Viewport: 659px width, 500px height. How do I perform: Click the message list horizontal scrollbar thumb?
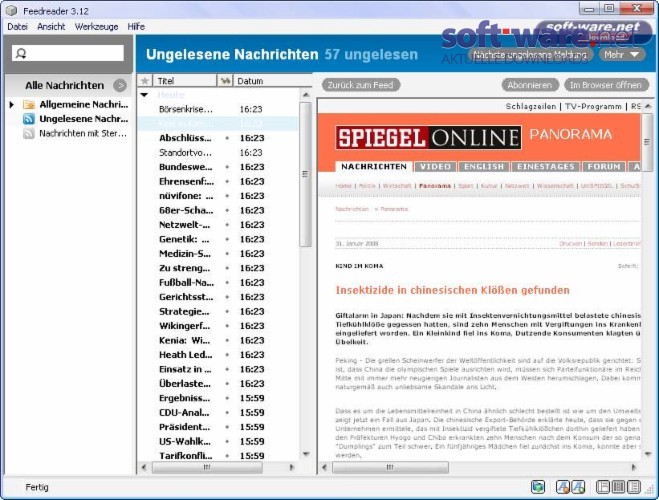207,467
